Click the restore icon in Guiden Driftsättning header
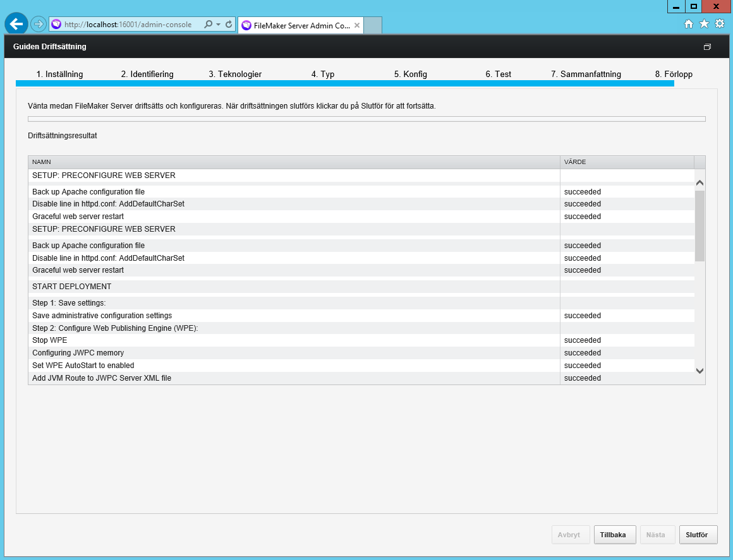 click(707, 47)
